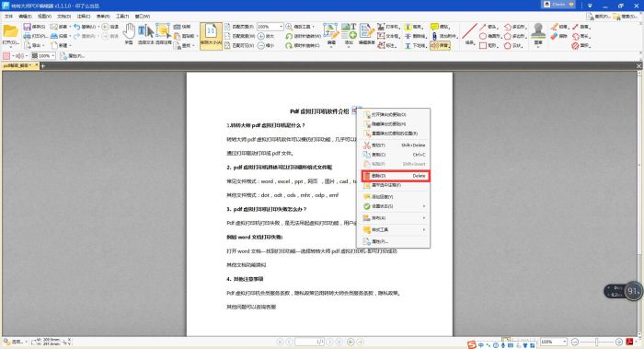The width and height of the screenshot is (644, 349).
Task: Select the Stamp tool
Action: coord(538,34)
